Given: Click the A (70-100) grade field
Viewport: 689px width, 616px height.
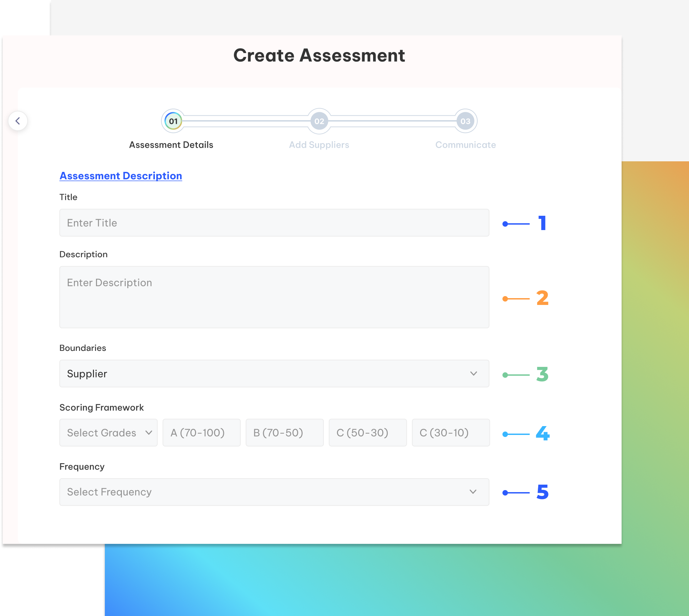Looking at the screenshot, I should pyautogui.click(x=202, y=433).
